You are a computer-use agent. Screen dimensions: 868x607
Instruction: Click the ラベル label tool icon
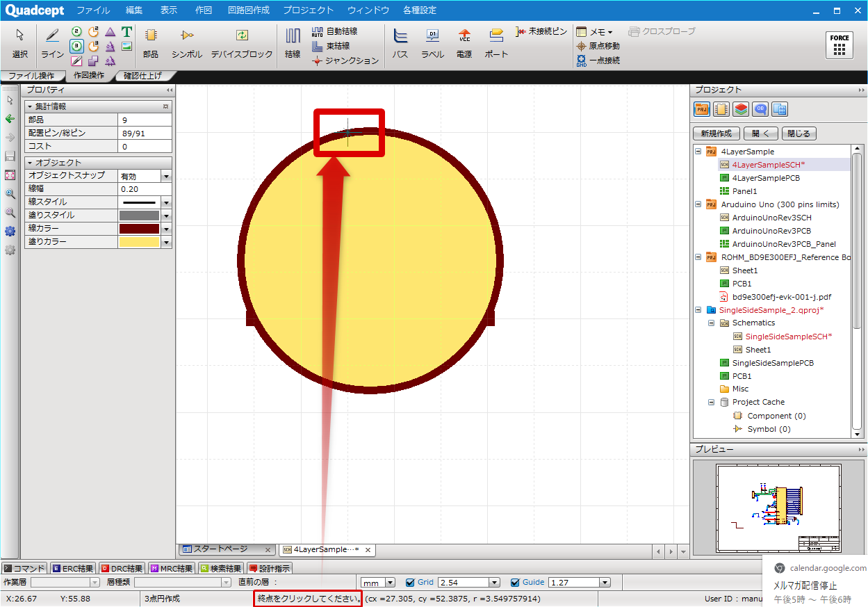pyautogui.click(x=432, y=35)
